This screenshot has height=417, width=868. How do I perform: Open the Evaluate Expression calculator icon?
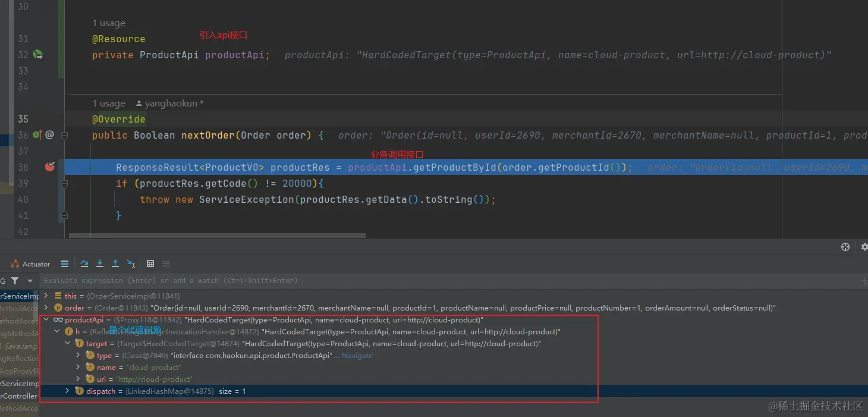150,264
